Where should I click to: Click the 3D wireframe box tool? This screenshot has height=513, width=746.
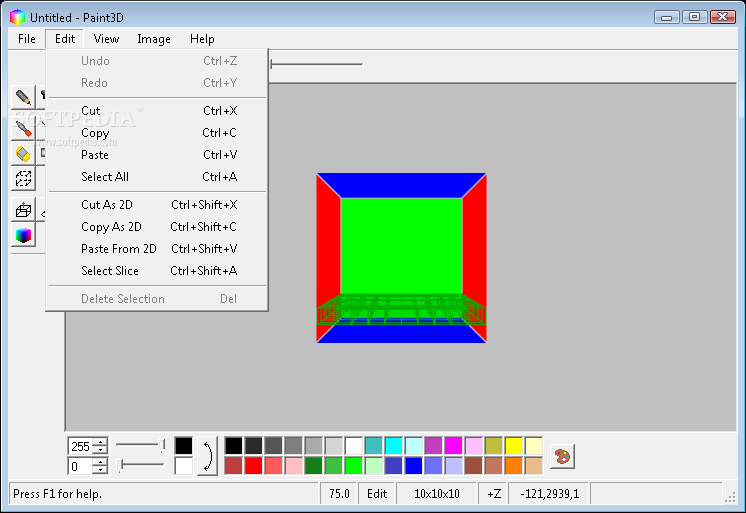pos(23,209)
